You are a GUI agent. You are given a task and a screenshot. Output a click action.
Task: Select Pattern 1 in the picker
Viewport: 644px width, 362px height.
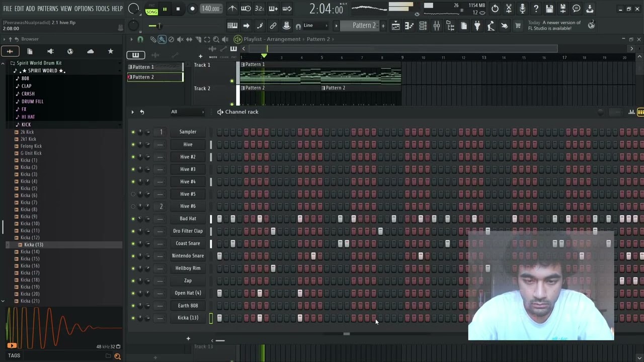(155, 67)
